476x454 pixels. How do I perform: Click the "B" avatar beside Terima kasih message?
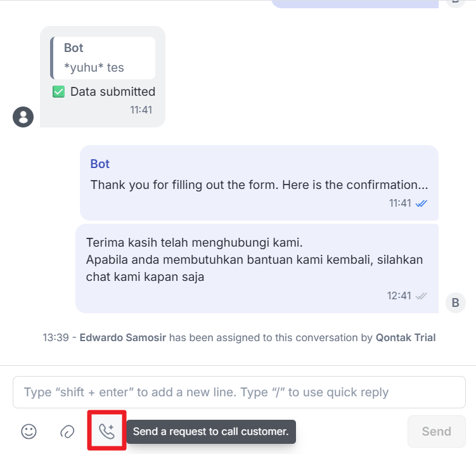click(x=455, y=302)
